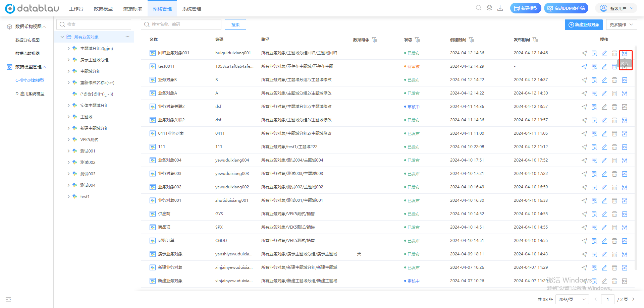Screen dimensions: 644x308
Task: Click the tree search input field
Action: (x=94, y=24)
